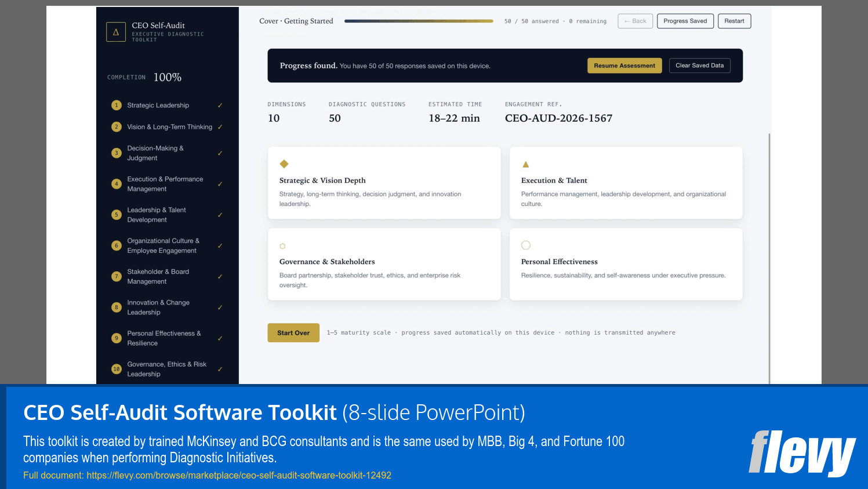Screen dimensions: 868x489
Task: Open Organizational Culture & Employee Engagement section
Action: (x=168, y=246)
